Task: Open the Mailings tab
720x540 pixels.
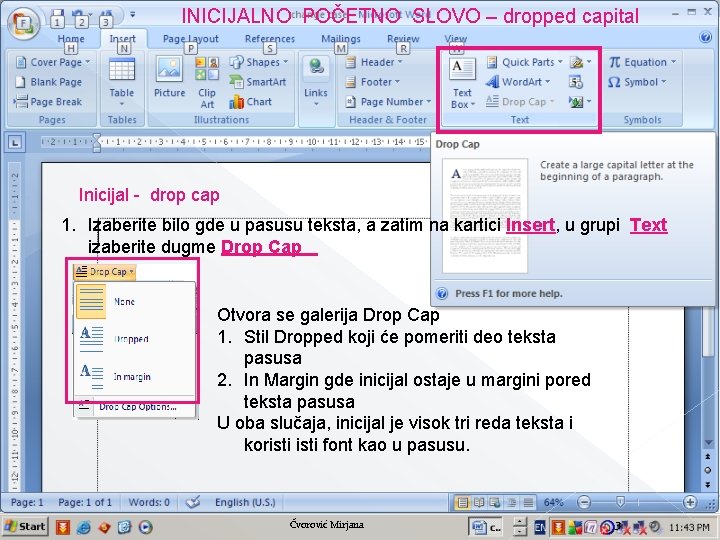Action: (x=341, y=39)
